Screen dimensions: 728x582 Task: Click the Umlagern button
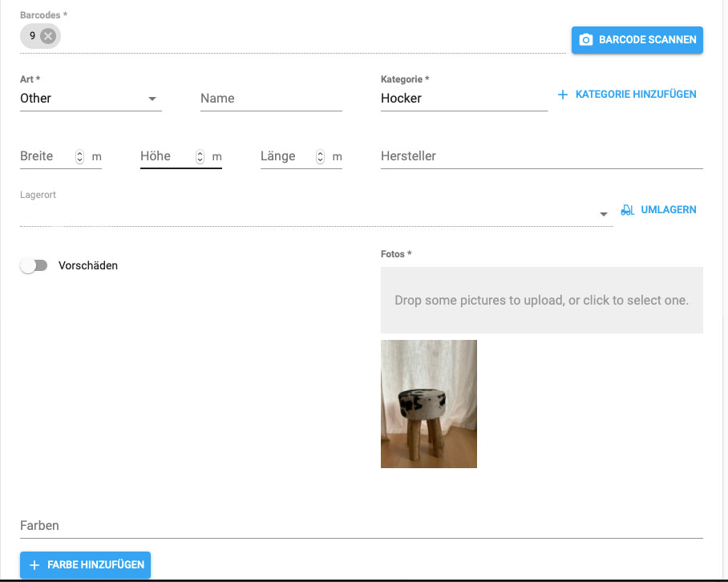tap(659, 210)
